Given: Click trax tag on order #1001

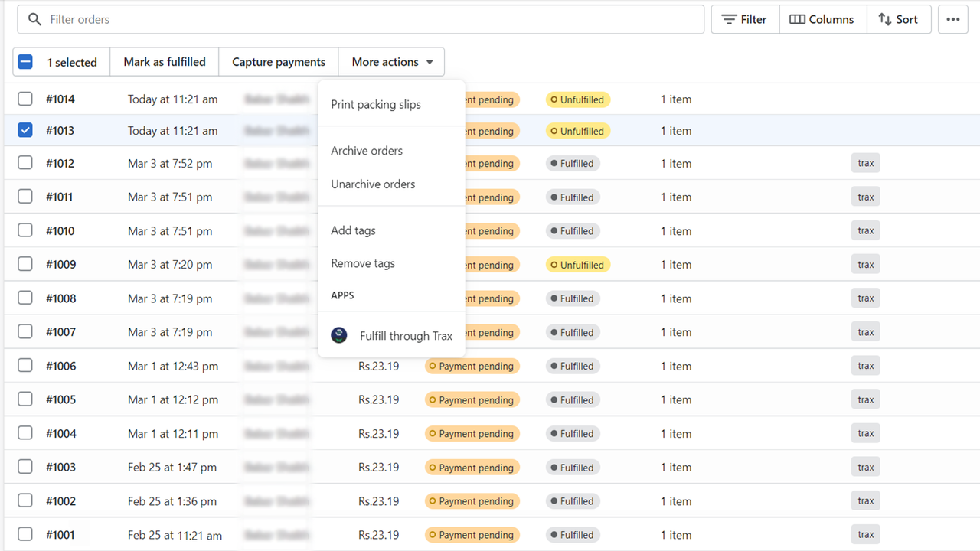Looking at the screenshot, I should pos(866,534).
